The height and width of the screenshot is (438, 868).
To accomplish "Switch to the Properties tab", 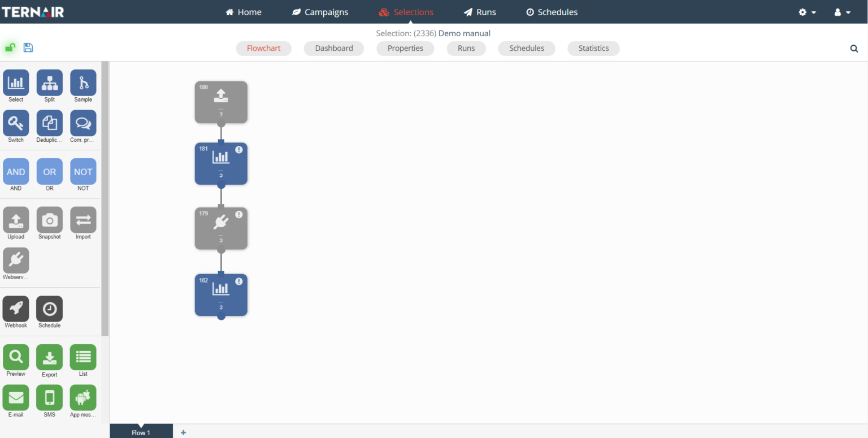I will [x=405, y=49].
